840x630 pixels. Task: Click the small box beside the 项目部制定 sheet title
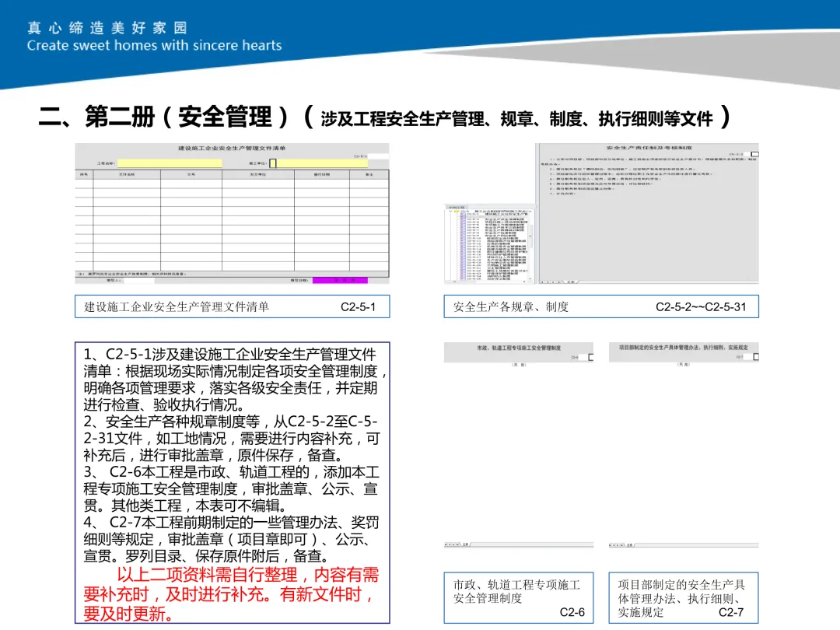[756, 357]
